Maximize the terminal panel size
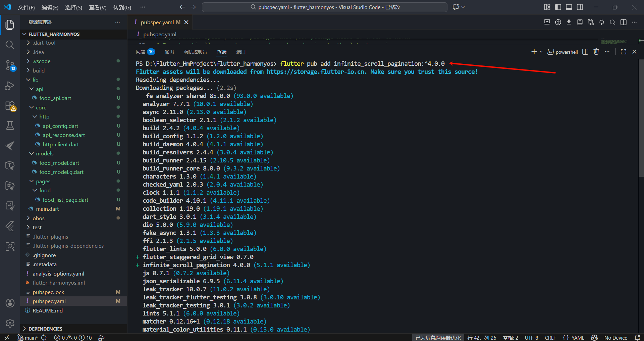The height and width of the screenshot is (341, 644). (x=624, y=52)
